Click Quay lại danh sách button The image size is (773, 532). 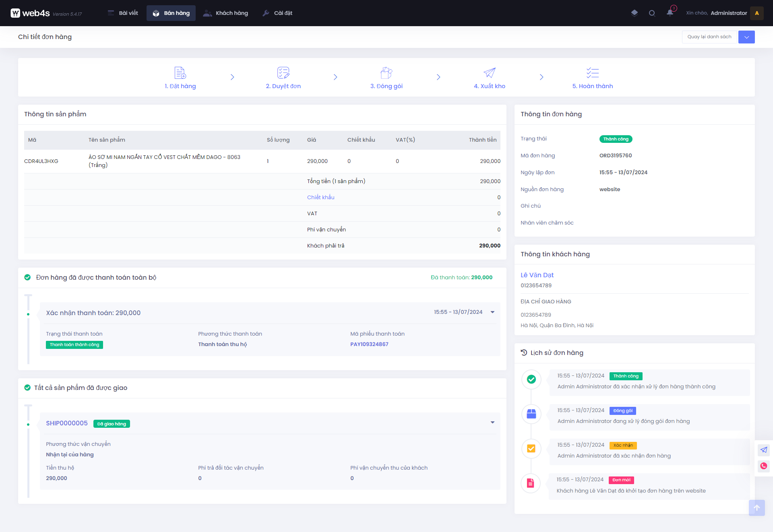tap(709, 37)
